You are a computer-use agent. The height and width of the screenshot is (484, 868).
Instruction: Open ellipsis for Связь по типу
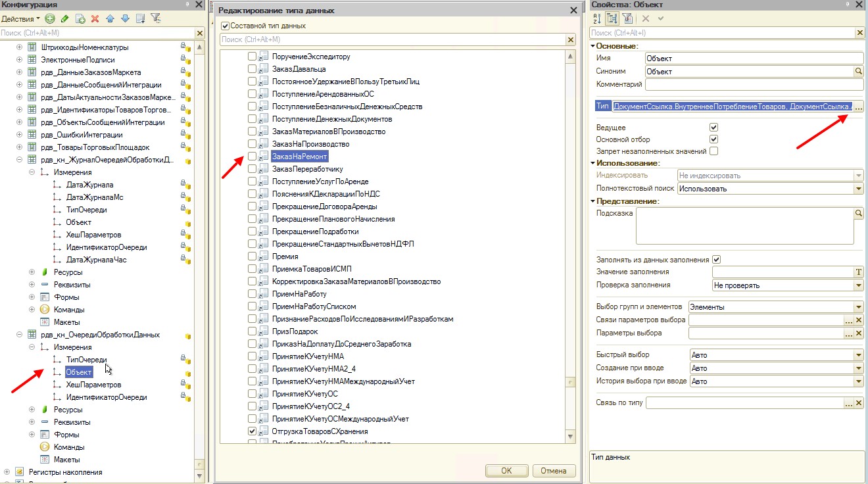(x=849, y=403)
